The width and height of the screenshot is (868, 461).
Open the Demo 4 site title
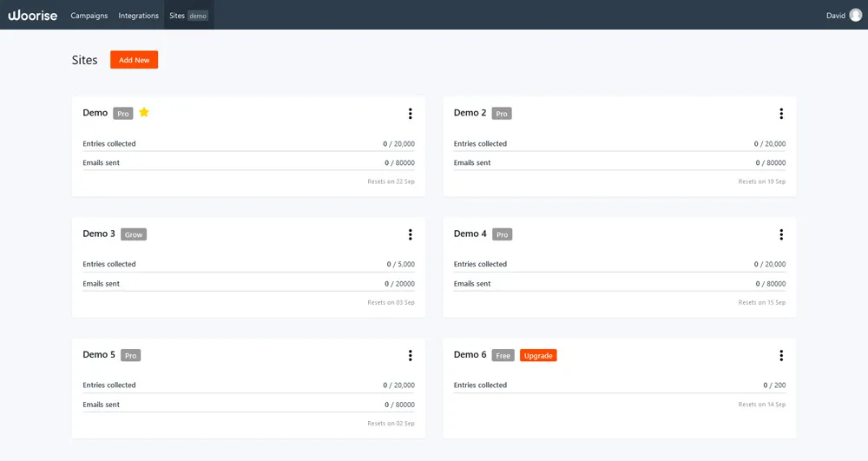(x=470, y=234)
